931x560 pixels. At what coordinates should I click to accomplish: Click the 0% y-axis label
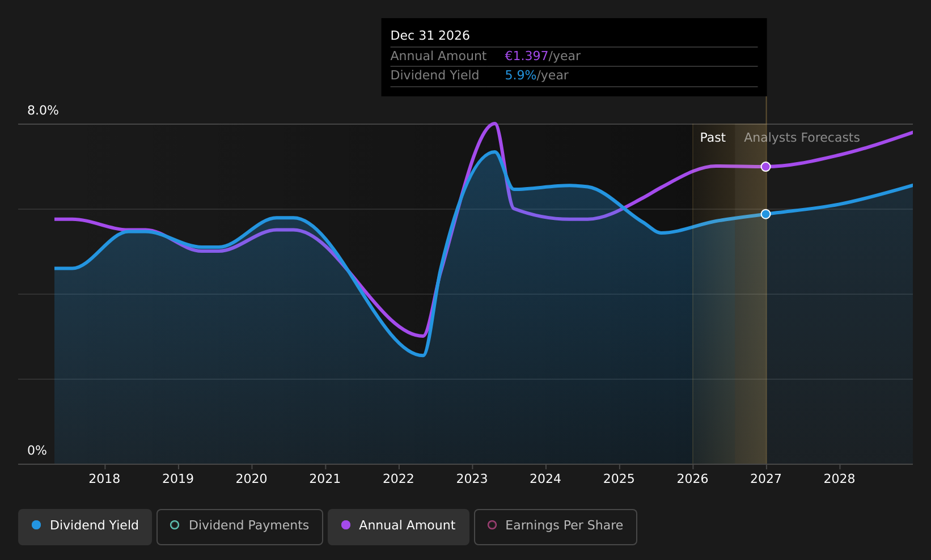point(37,451)
